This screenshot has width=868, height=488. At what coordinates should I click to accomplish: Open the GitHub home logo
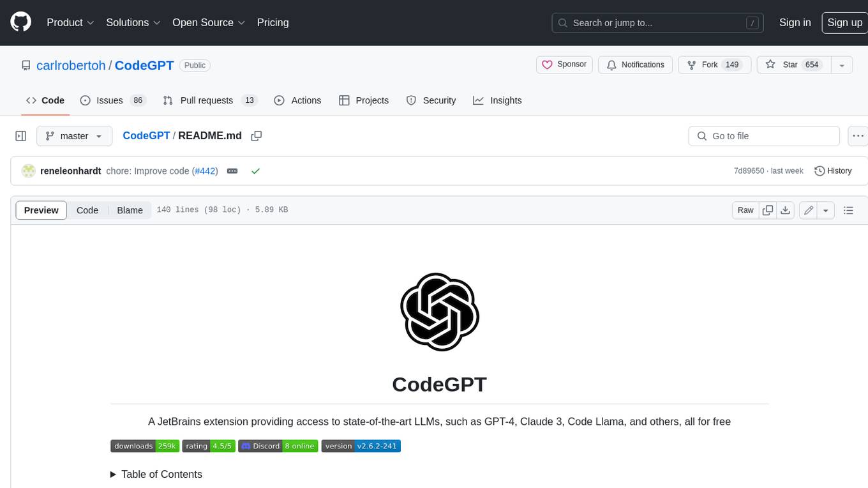(20, 22)
